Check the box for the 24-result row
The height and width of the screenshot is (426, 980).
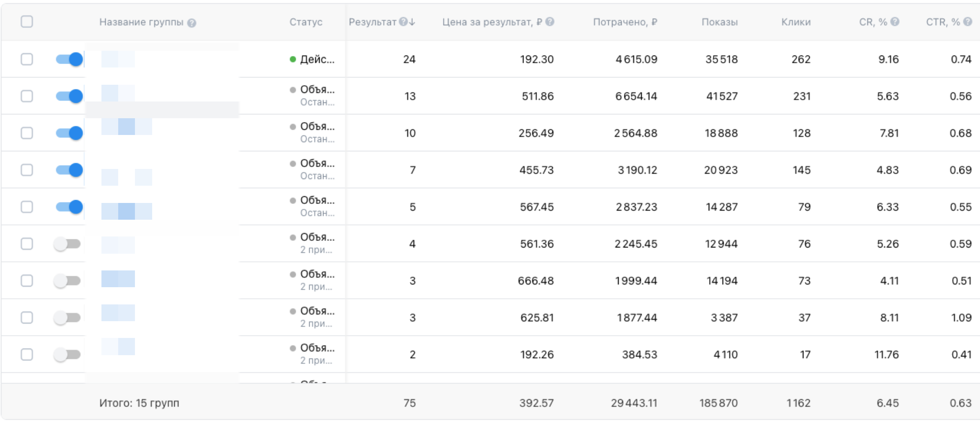(27, 59)
